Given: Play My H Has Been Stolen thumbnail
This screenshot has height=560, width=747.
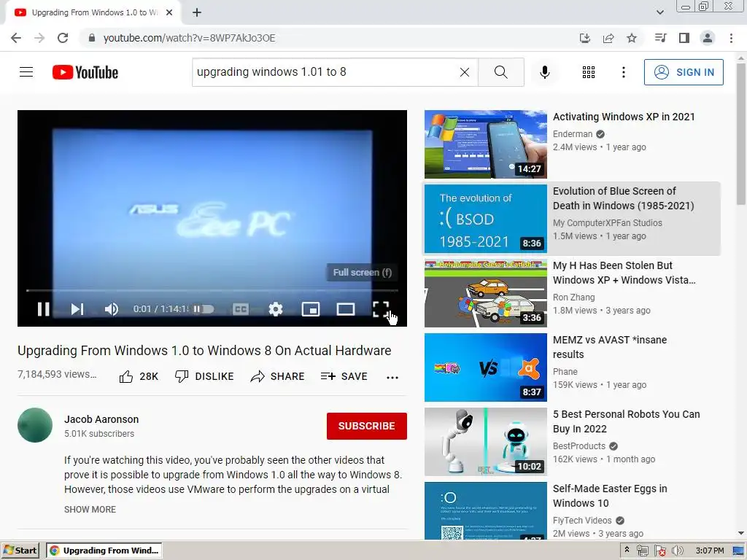Looking at the screenshot, I should (485, 293).
